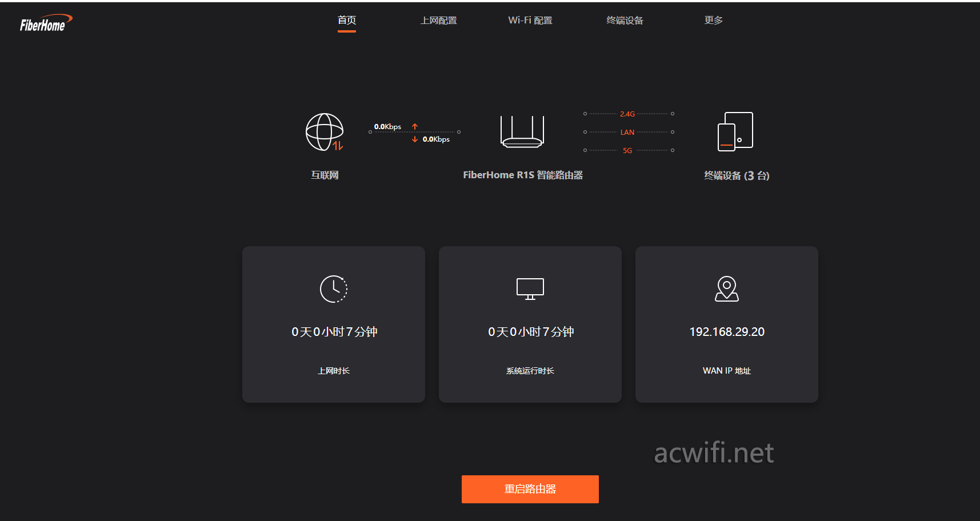The image size is (980, 521).
Task: Click the router device icon
Action: [x=522, y=132]
